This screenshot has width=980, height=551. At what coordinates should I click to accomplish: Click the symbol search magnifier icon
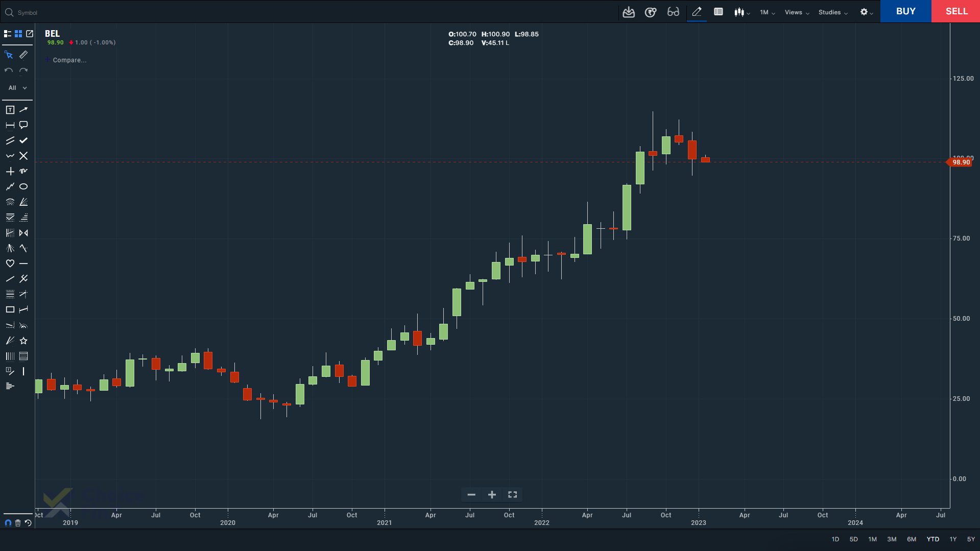(9, 12)
